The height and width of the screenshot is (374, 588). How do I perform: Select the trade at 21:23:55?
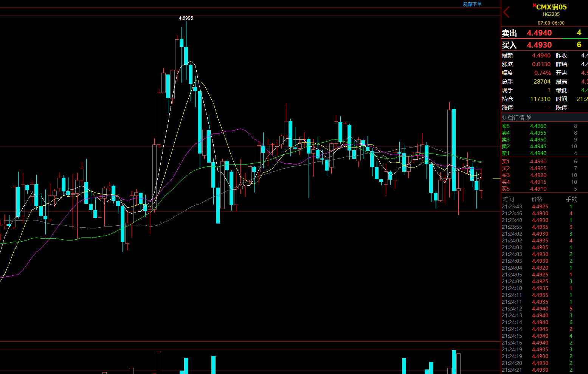(x=545, y=227)
